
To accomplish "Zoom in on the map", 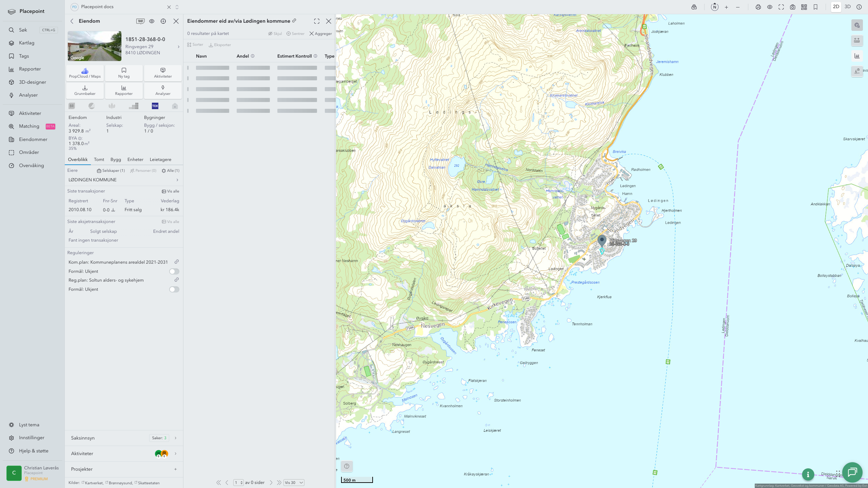I will (x=726, y=7).
